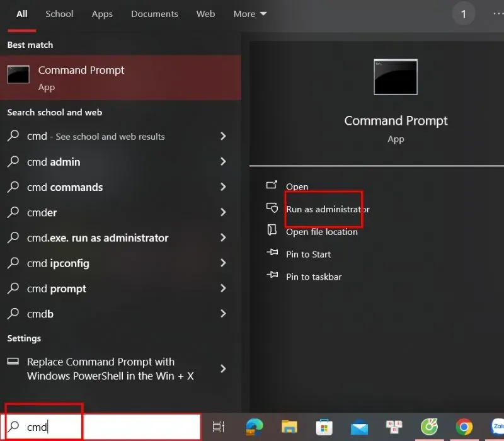The image size is (504, 441).
Task: Open Zalo from the taskbar
Action: tap(498, 427)
